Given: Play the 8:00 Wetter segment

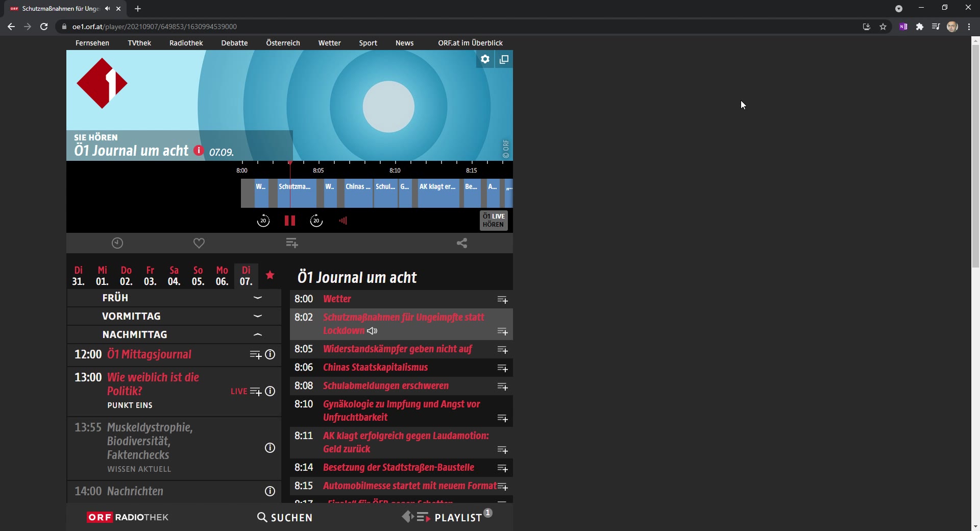Looking at the screenshot, I should (337, 299).
